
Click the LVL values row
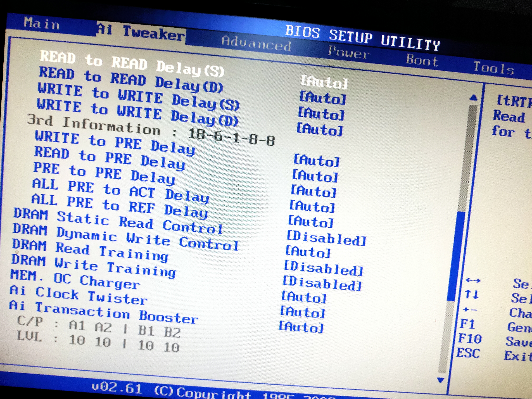tap(98, 342)
